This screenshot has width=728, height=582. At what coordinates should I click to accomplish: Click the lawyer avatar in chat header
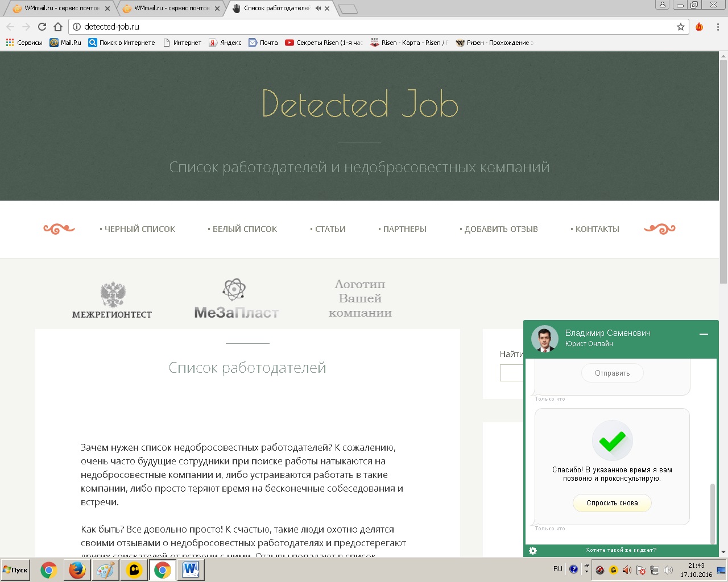coord(544,339)
